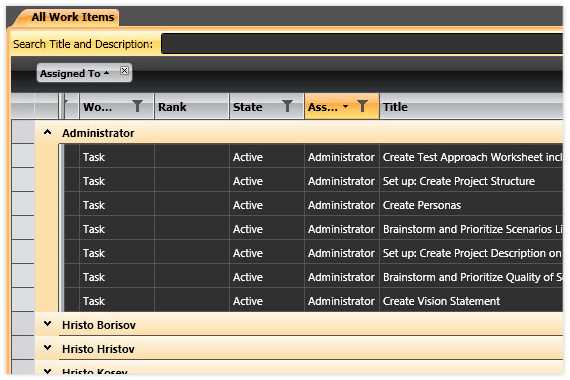Click Active cell in Brainstorm Scenarios row
The height and width of the screenshot is (380, 570).
[x=267, y=229]
